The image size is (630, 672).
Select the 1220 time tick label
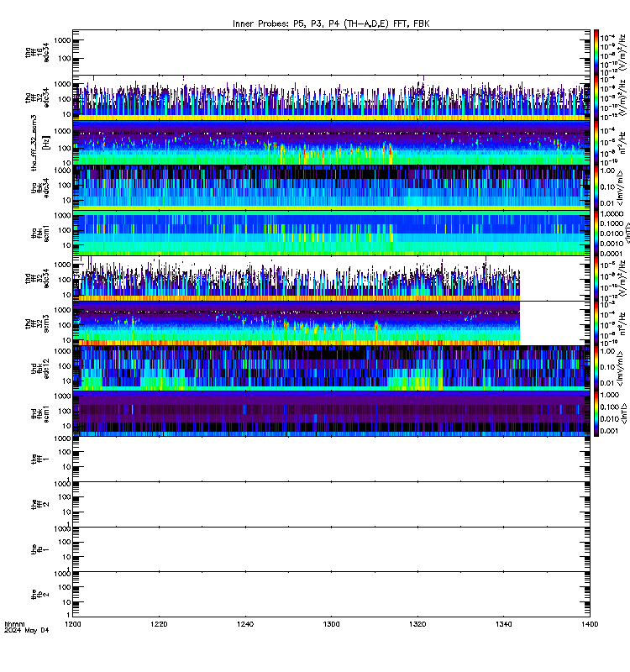(159, 624)
